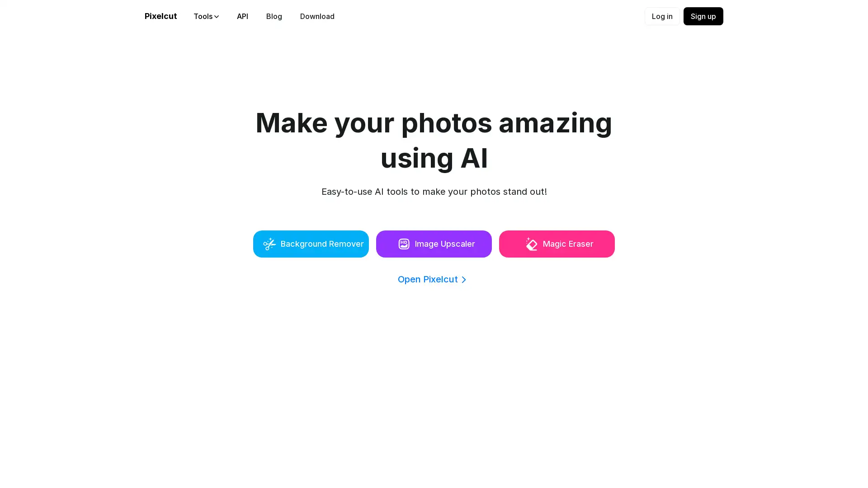Viewport: 868px width, 488px height.
Task: Click the Image Upscaler tool icon
Action: click(404, 244)
